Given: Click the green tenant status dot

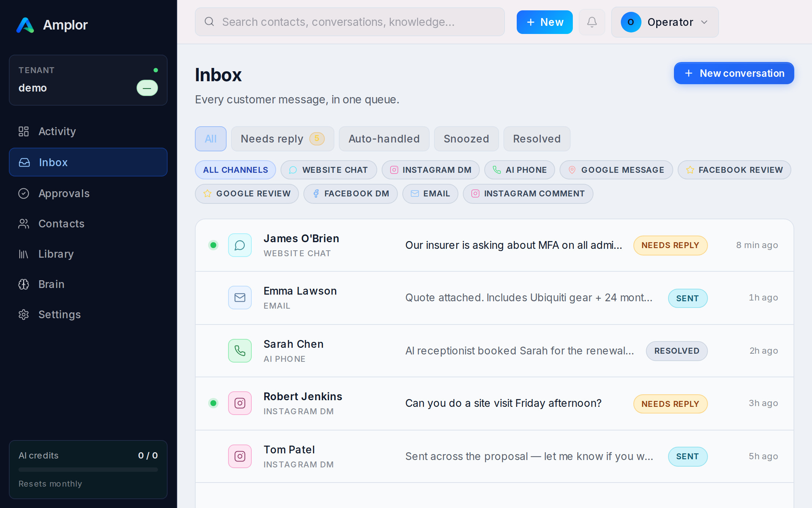Looking at the screenshot, I should (x=156, y=70).
